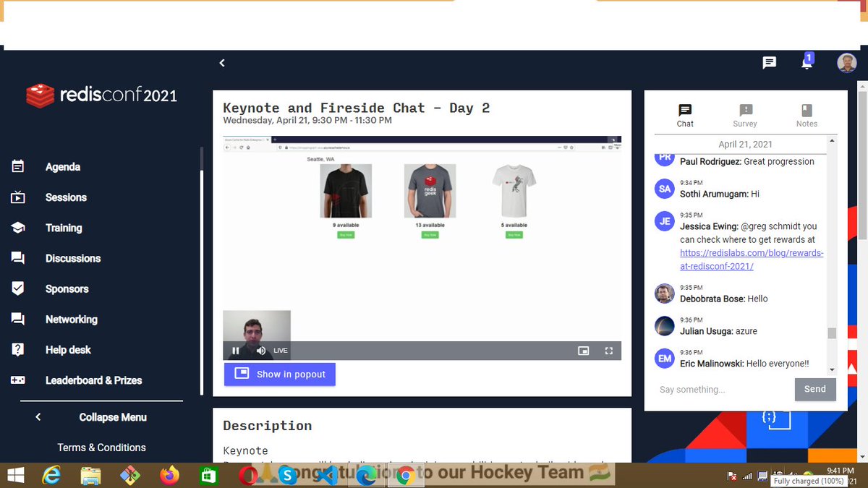Click Sothi Arumugam: Hi message

pos(720,194)
